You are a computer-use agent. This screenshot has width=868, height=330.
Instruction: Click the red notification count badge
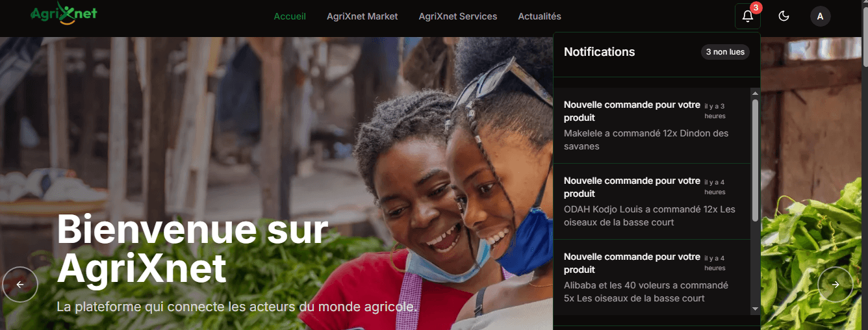coord(756,8)
